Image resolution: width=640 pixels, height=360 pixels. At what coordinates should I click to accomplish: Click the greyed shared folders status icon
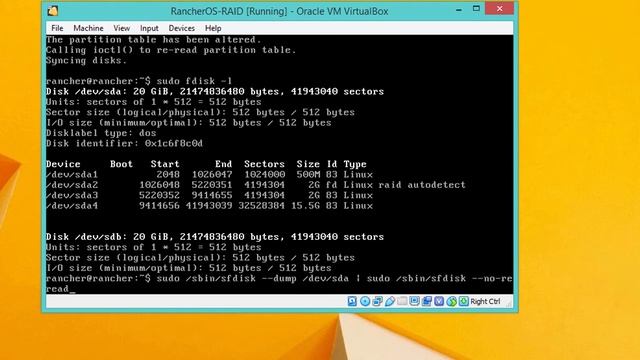point(402,302)
